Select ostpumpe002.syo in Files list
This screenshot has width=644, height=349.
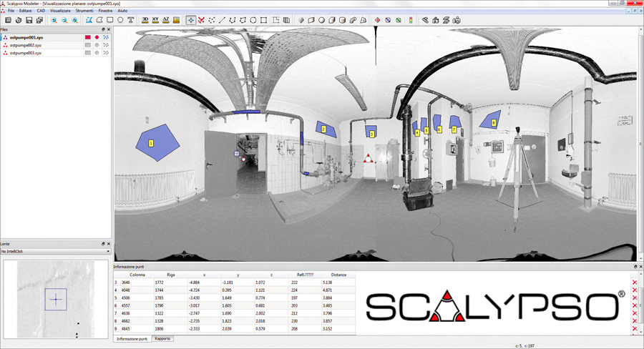click(26, 45)
